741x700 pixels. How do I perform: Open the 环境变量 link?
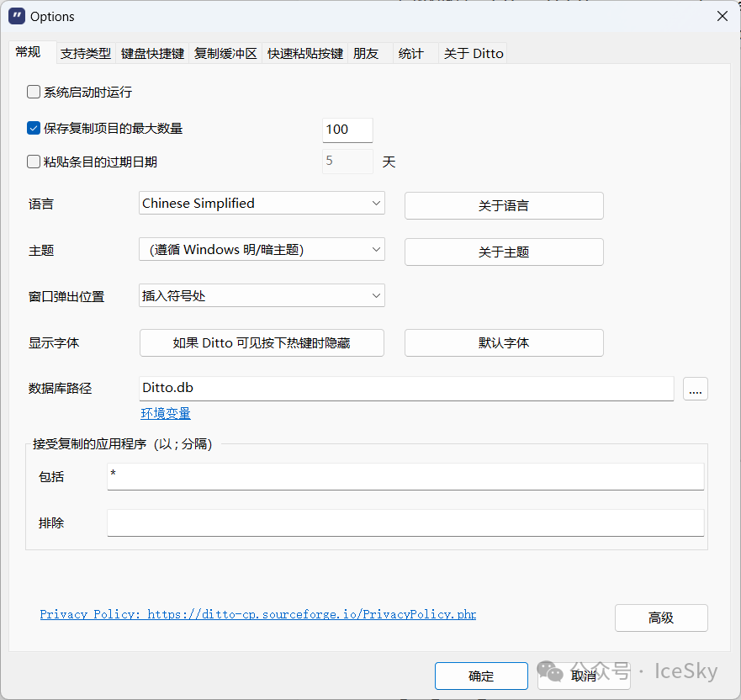[166, 413]
